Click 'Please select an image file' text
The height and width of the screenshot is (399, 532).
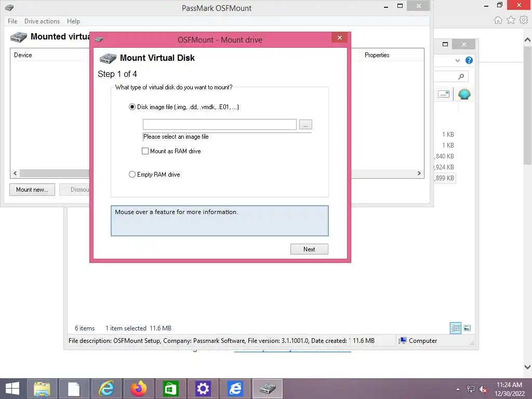tap(176, 137)
